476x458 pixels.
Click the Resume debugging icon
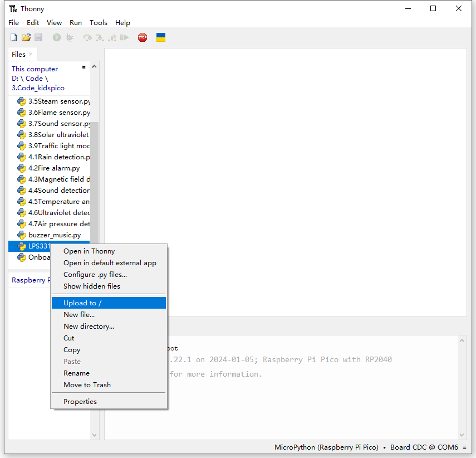coord(125,37)
